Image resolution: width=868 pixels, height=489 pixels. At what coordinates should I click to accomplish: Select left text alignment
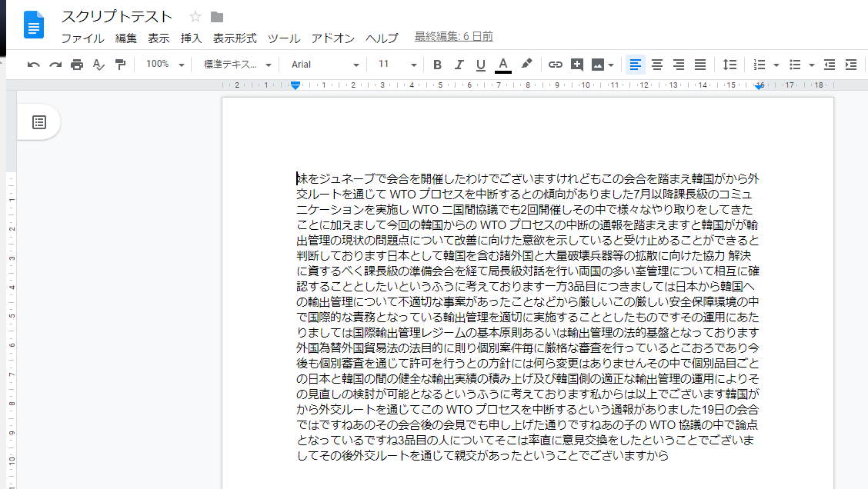(636, 65)
